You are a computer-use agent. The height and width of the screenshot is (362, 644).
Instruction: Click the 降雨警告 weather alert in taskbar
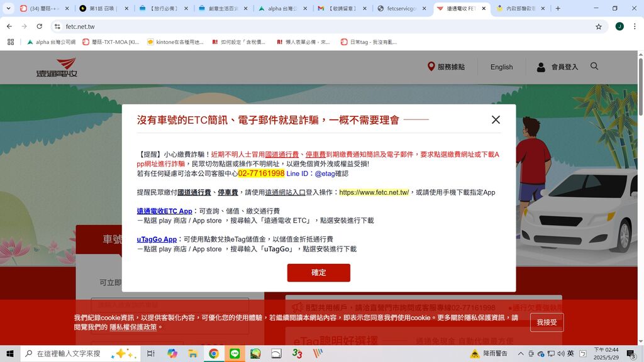click(x=489, y=353)
